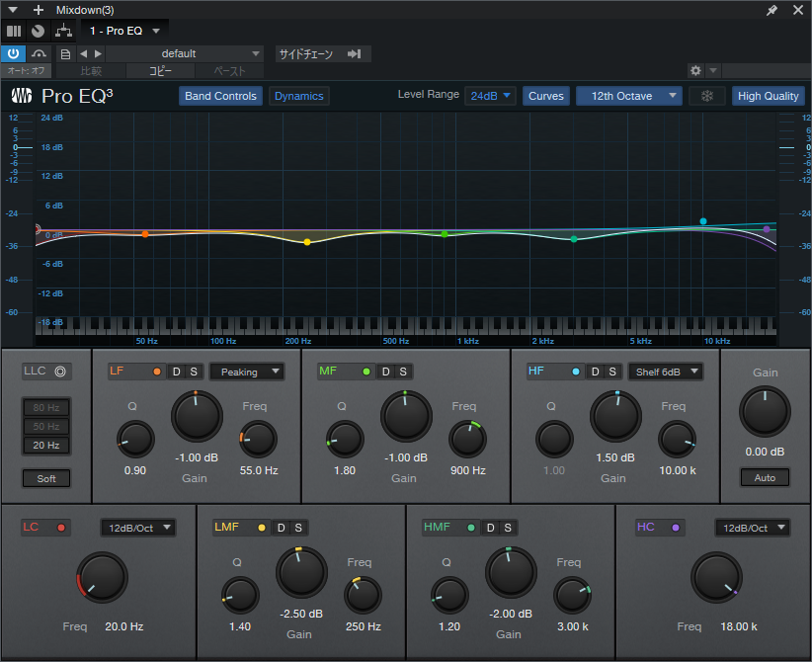The width and height of the screenshot is (812, 662).
Task: Open plugin settings gear icon
Action: (695, 70)
